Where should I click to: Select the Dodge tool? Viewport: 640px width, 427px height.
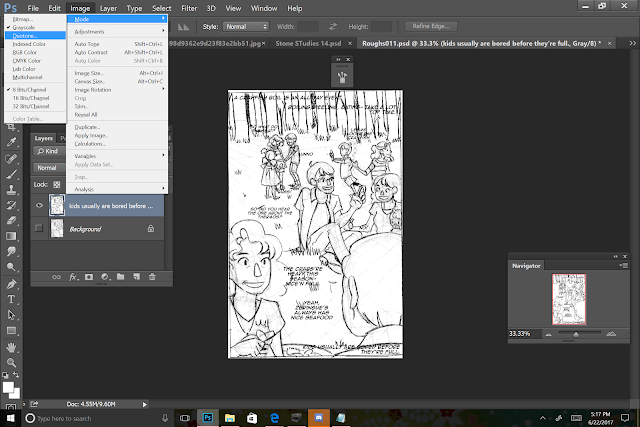[11, 267]
